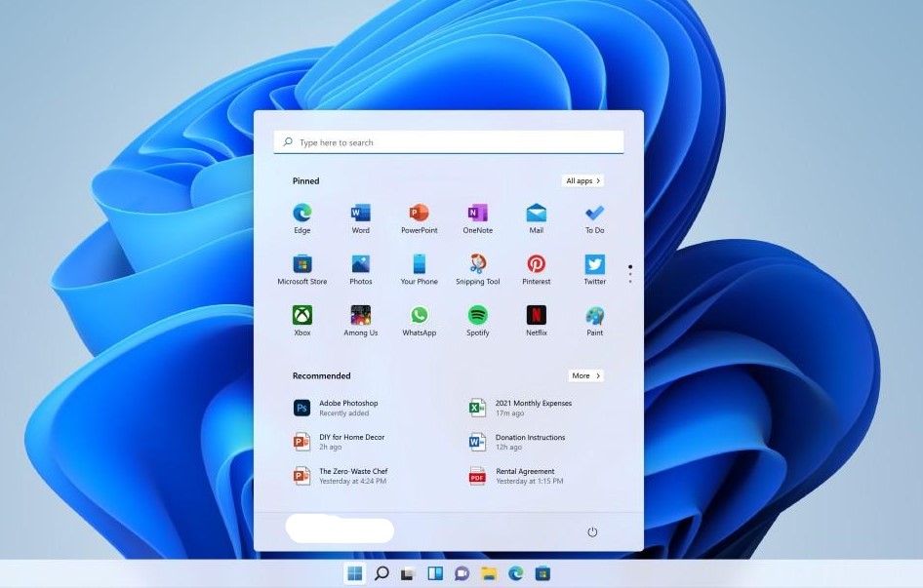
Task: Click the user account area in Start menu
Action: coord(340,529)
